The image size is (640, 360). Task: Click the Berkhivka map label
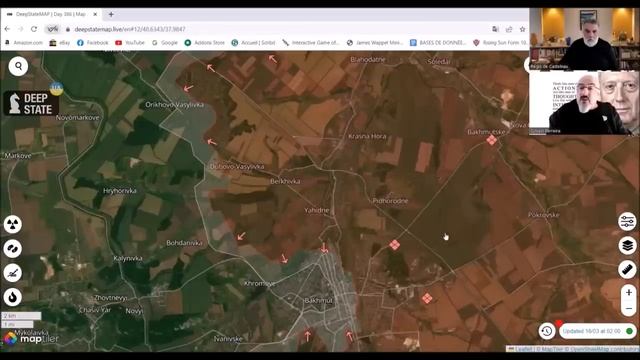pyautogui.click(x=285, y=181)
